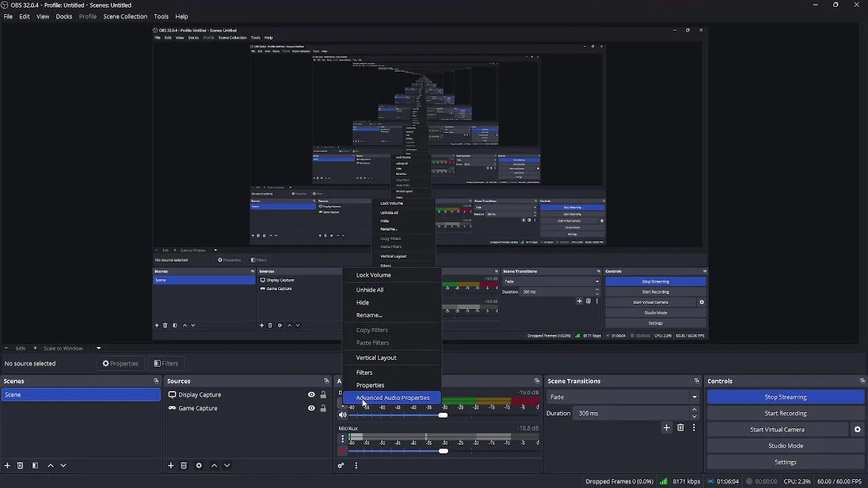Hide Game Capture source with eye
The width and height of the screenshot is (868, 488).
click(x=311, y=408)
